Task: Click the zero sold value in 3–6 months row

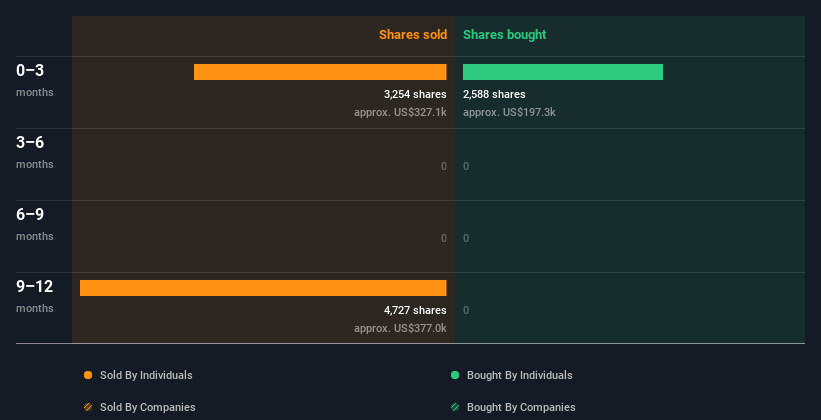Action: tap(443, 167)
